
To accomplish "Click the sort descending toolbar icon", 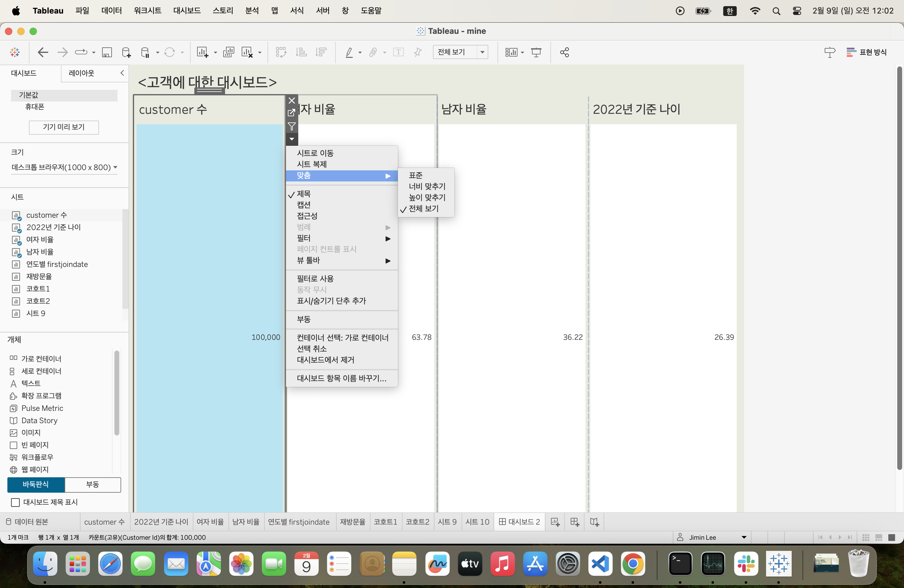I will coord(321,52).
